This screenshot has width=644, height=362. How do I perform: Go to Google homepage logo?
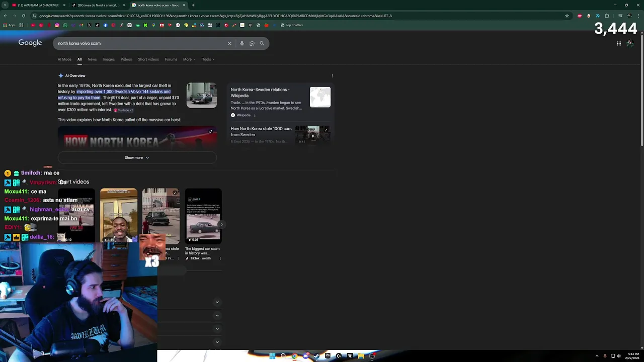(30, 43)
